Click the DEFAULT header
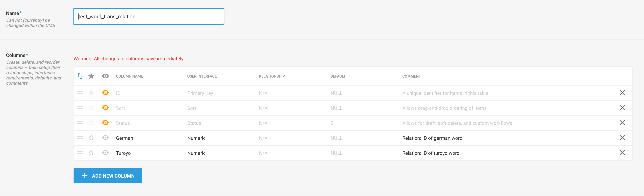Screen dimensions: 644x196 (x=338, y=76)
